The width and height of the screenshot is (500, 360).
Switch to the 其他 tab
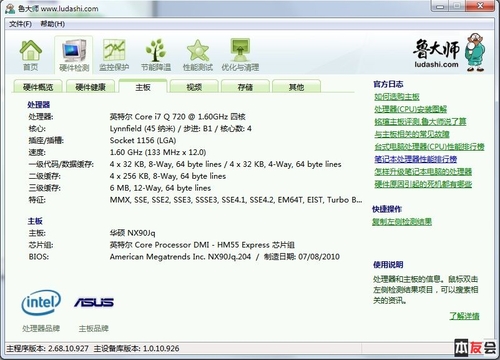pos(296,87)
